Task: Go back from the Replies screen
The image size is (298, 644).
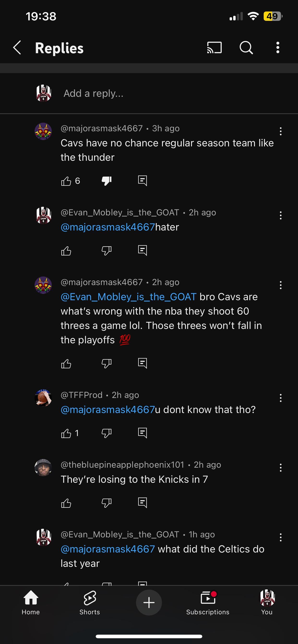Action: tap(17, 47)
